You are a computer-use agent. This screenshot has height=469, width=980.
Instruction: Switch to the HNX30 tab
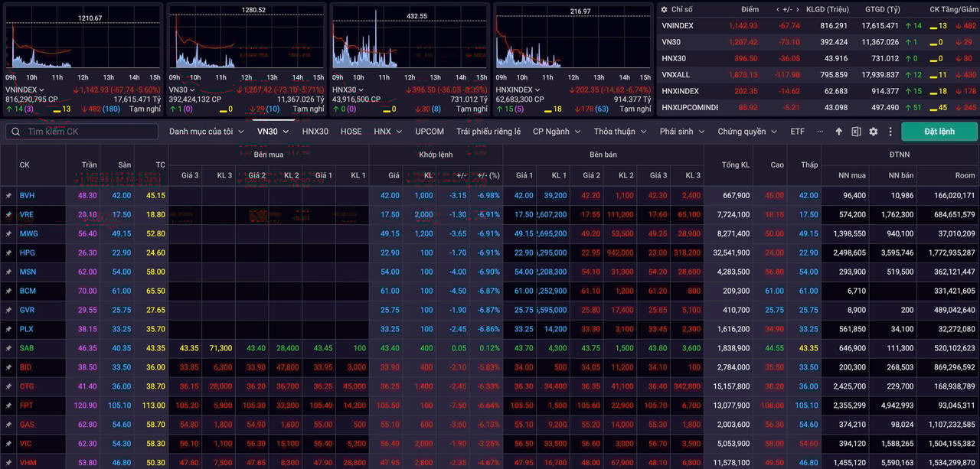[315, 132]
